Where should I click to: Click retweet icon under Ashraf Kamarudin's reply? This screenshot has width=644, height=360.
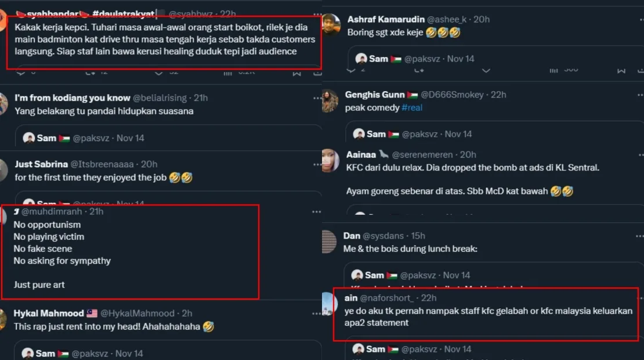[418, 70]
